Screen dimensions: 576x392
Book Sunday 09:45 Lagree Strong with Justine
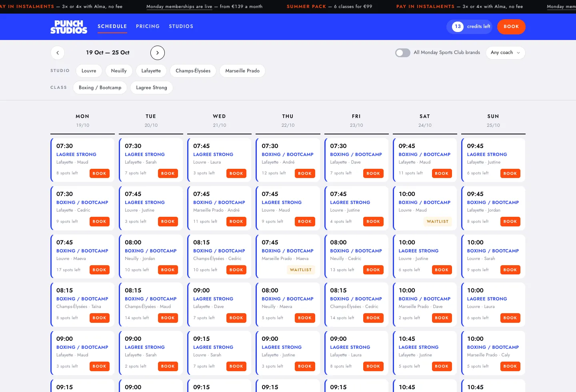pos(510,174)
